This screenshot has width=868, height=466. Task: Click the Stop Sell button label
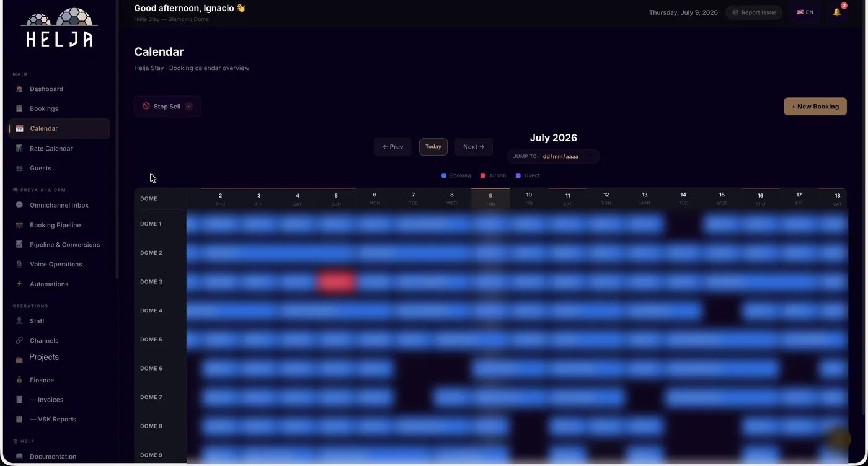click(167, 107)
